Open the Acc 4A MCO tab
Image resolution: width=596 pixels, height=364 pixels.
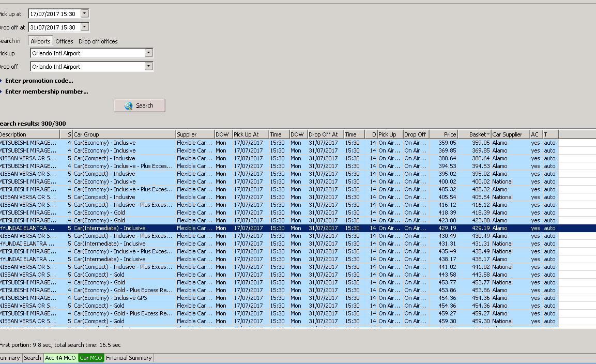[60, 358]
